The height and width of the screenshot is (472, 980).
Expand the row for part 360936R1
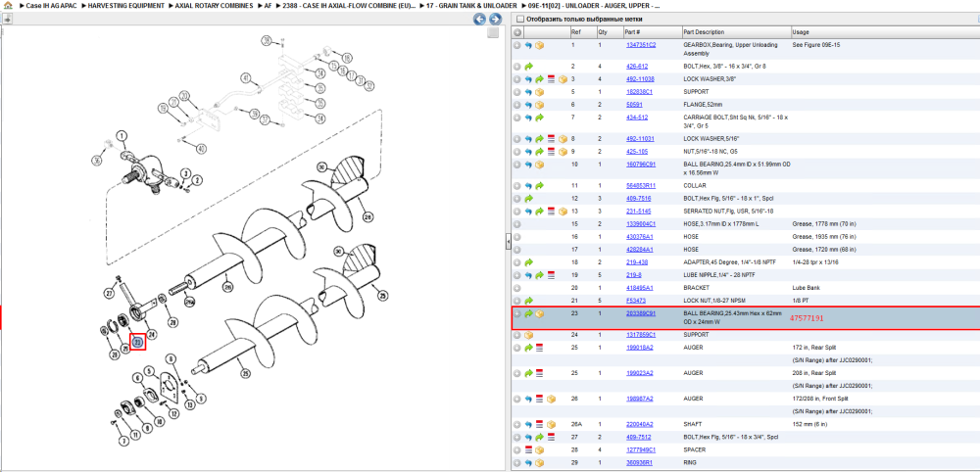point(516,462)
